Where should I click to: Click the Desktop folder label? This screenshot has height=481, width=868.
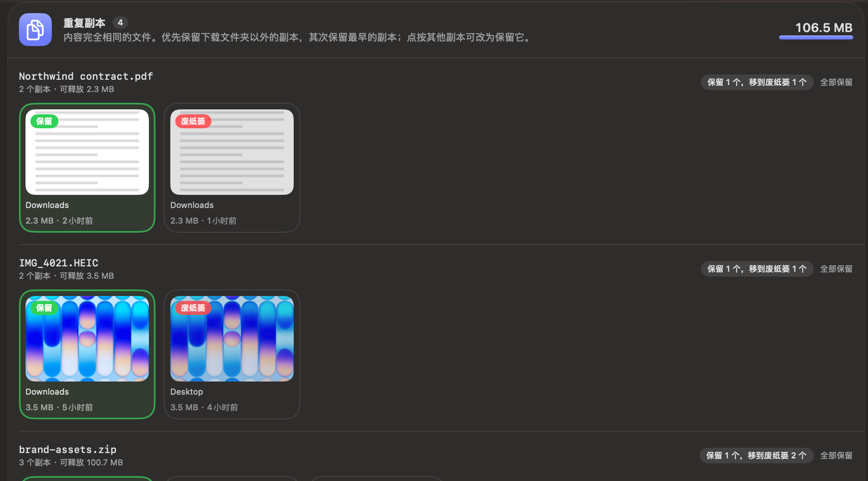pyautogui.click(x=187, y=392)
